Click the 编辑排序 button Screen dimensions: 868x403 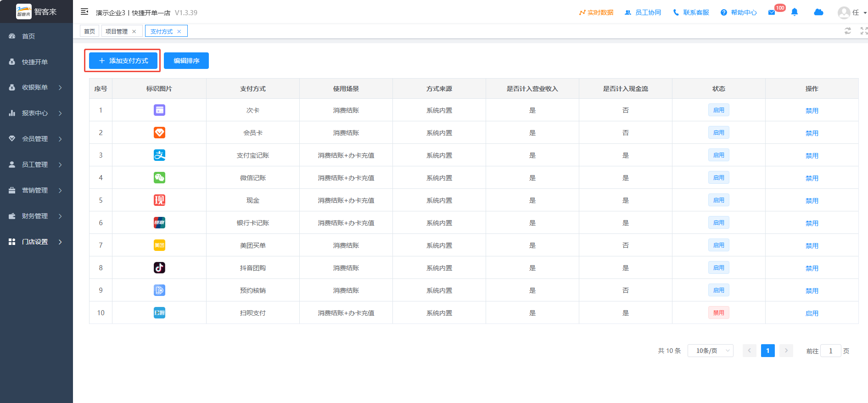186,61
